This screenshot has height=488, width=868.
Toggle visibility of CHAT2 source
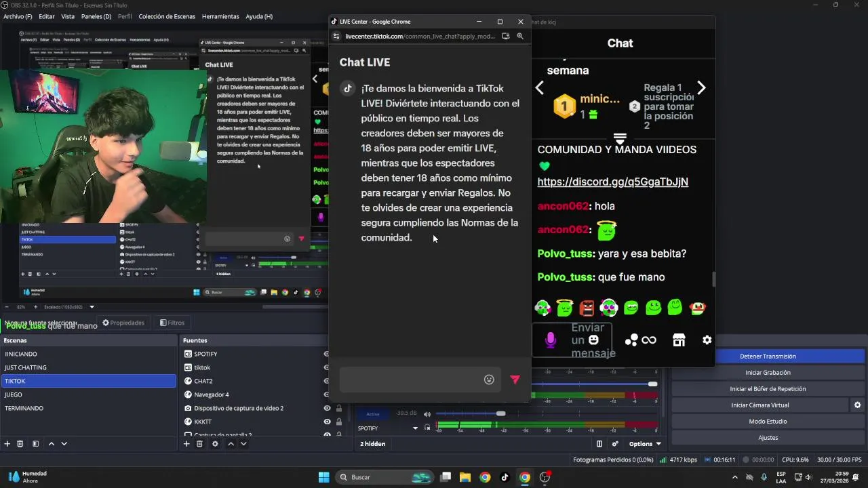(x=326, y=381)
